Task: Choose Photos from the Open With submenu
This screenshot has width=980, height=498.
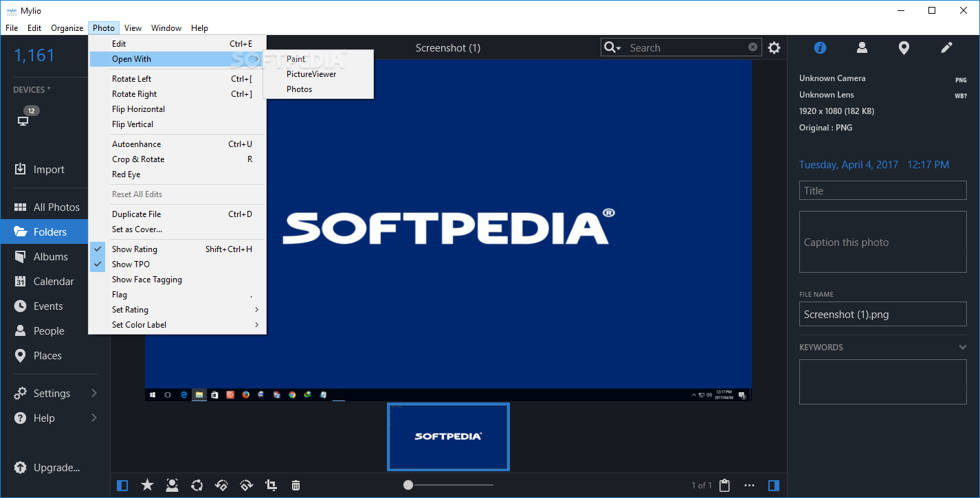Action: click(x=319, y=89)
